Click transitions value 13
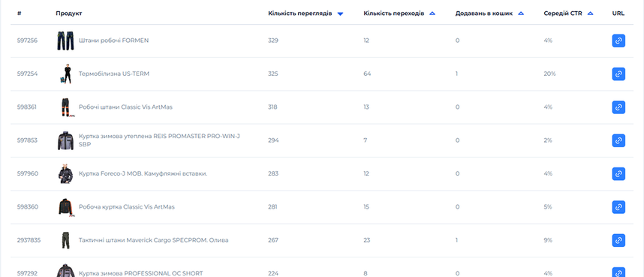644x277 pixels. tap(366, 107)
